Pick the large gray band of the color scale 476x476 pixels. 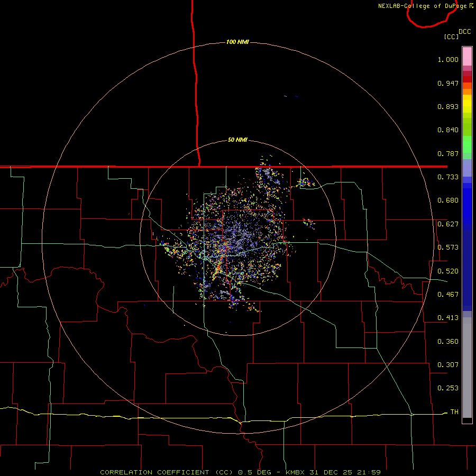tap(467, 368)
